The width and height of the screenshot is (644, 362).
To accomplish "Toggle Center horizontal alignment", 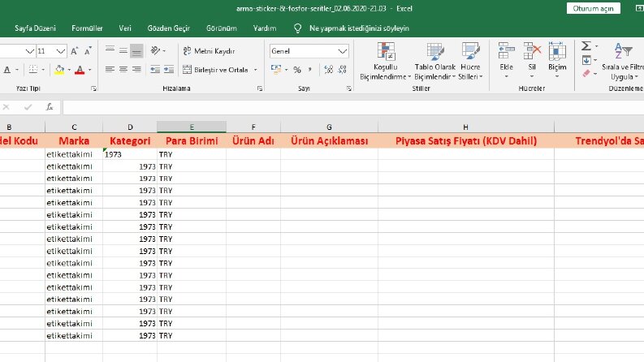I will point(123,69).
